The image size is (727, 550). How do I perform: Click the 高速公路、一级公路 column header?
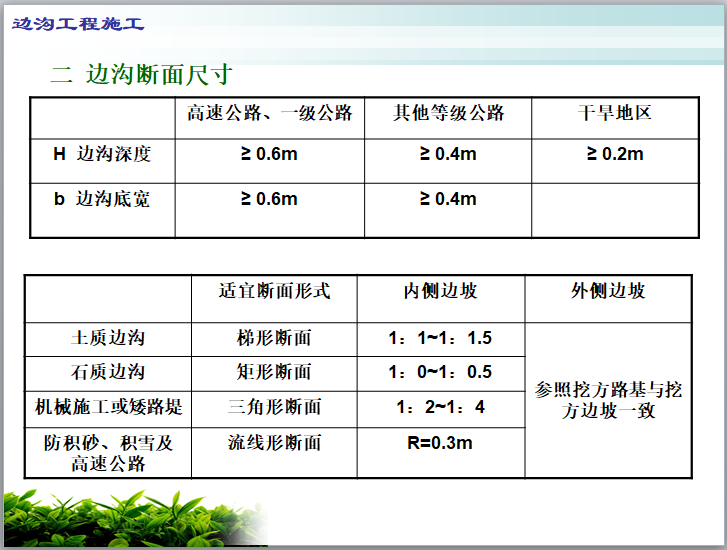click(269, 113)
